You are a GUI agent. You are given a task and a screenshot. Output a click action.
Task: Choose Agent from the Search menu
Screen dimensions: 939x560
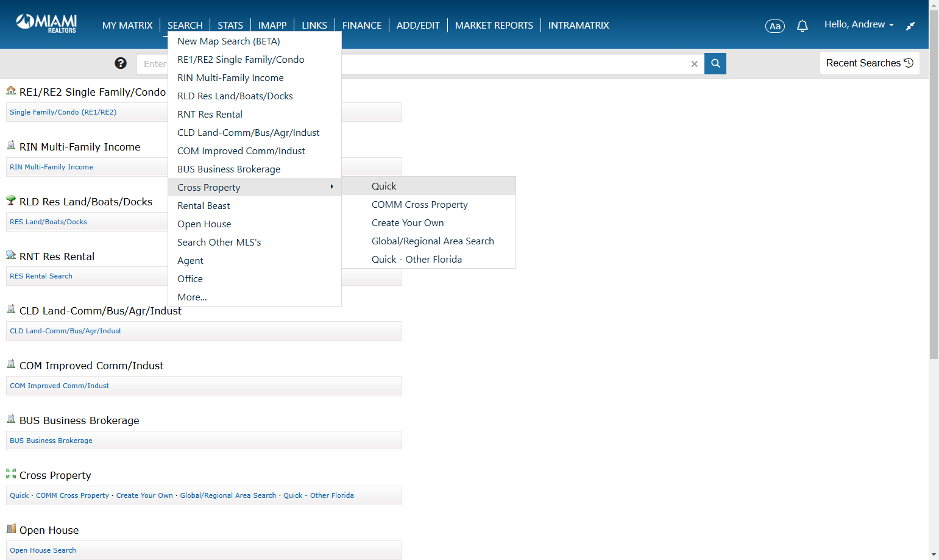254,260
